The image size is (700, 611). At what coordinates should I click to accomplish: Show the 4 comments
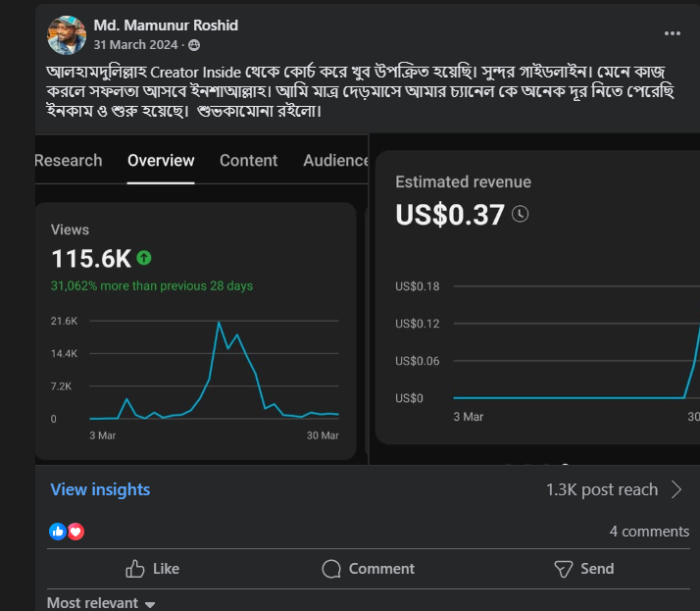pos(649,532)
